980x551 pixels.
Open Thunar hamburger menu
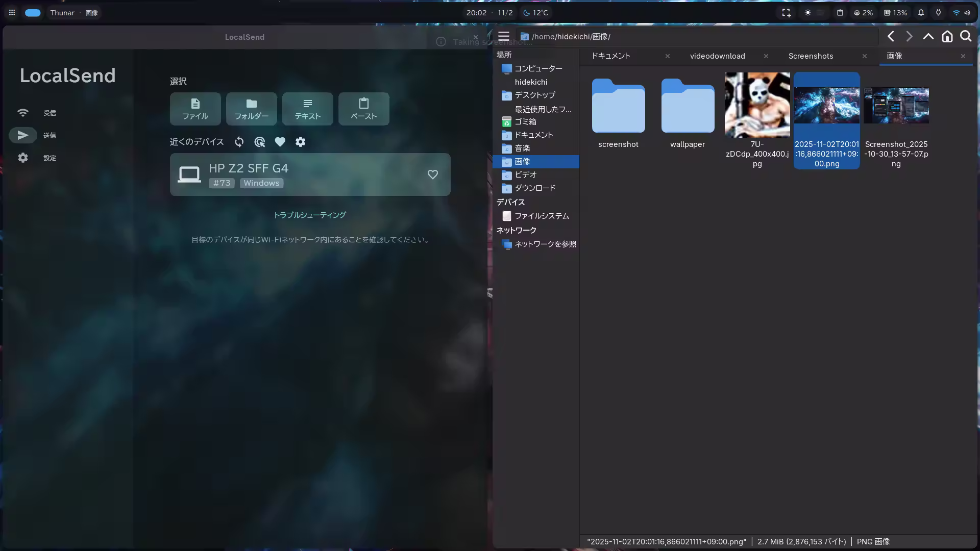pos(504,36)
